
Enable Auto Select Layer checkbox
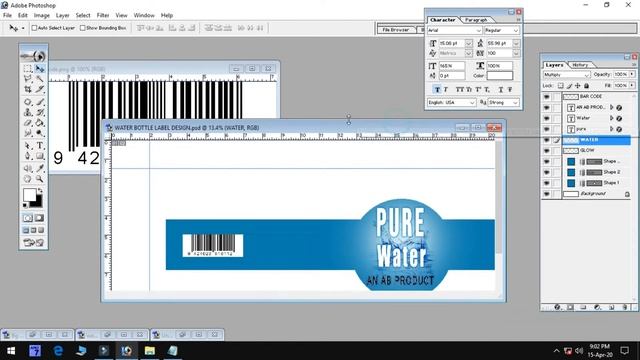[34, 28]
